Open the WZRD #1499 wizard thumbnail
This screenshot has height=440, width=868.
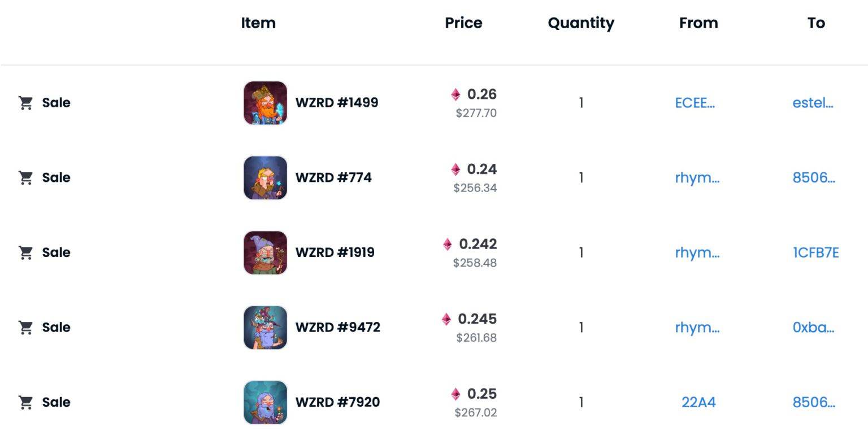point(265,103)
